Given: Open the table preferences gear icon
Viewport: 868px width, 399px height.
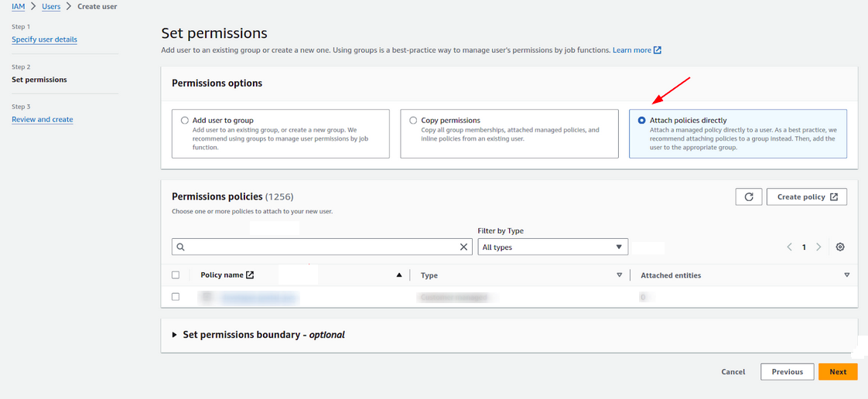Looking at the screenshot, I should click(x=840, y=247).
